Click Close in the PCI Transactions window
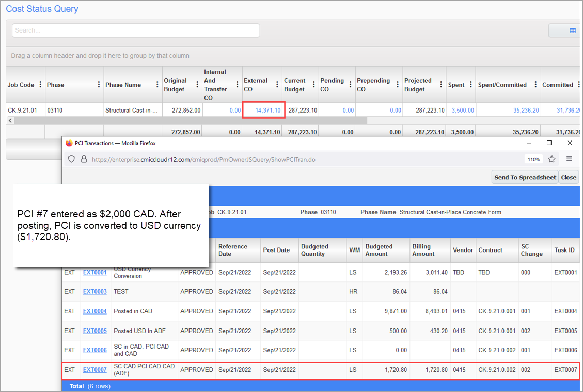 click(x=568, y=177)
